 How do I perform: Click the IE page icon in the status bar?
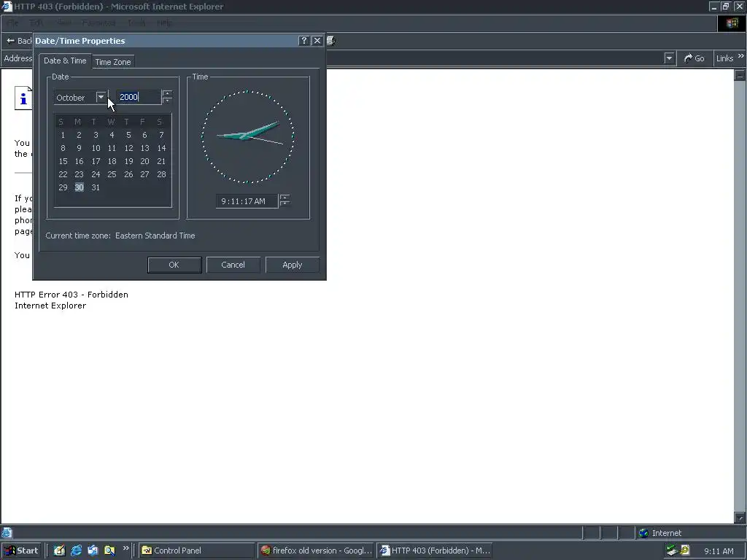7,533
